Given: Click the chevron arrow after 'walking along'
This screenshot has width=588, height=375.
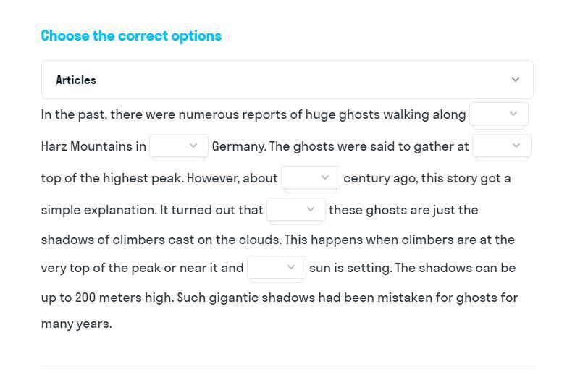Looking at the screenshot, I should 513,114.
